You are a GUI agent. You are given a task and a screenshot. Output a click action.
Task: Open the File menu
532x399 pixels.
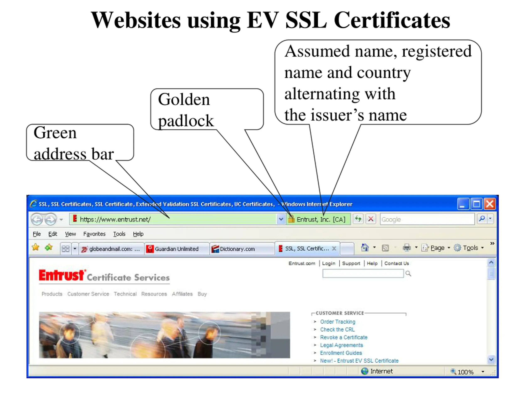37,234
